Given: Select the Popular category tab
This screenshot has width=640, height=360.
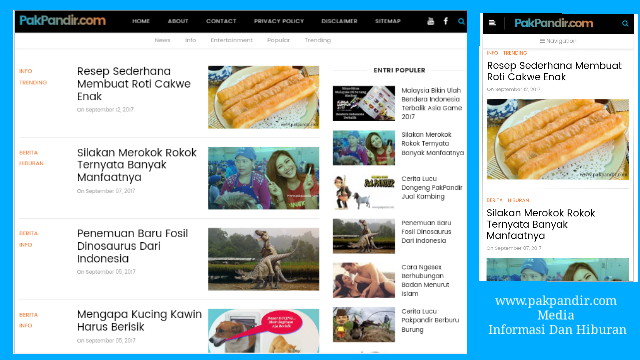Looking at the screenshot, I should point(278,40).
